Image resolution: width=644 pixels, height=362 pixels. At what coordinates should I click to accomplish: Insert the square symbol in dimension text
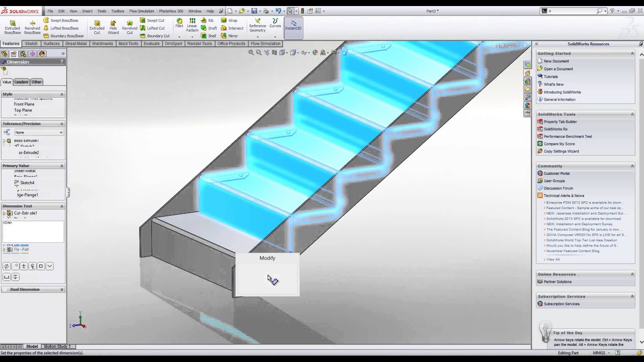(x=41, y=266)
